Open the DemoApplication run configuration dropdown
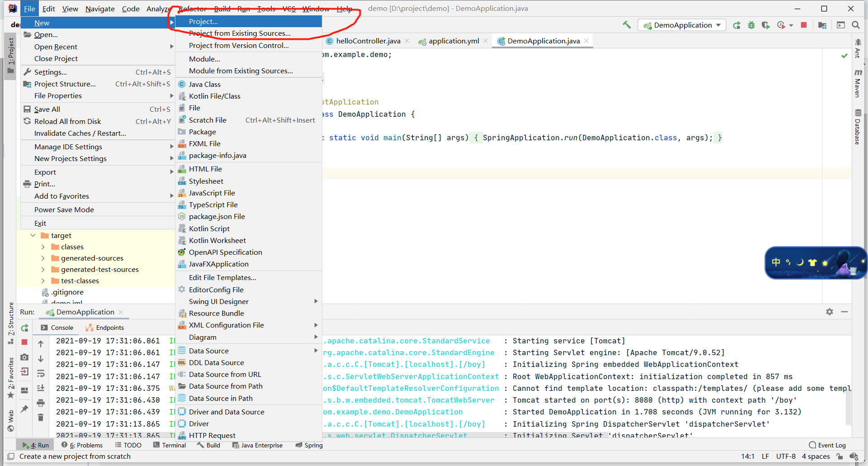Screen dimensions: 868x466 [x=682, y=25]
